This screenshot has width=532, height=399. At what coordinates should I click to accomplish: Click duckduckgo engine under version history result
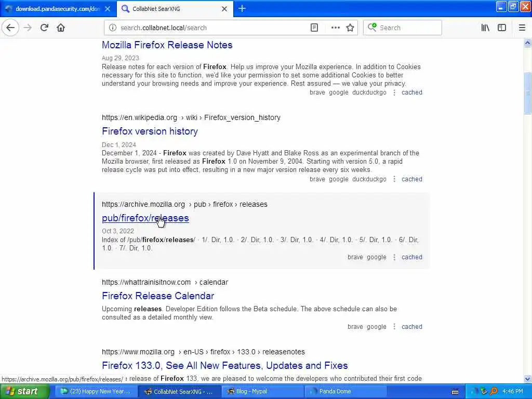point(369,179)
